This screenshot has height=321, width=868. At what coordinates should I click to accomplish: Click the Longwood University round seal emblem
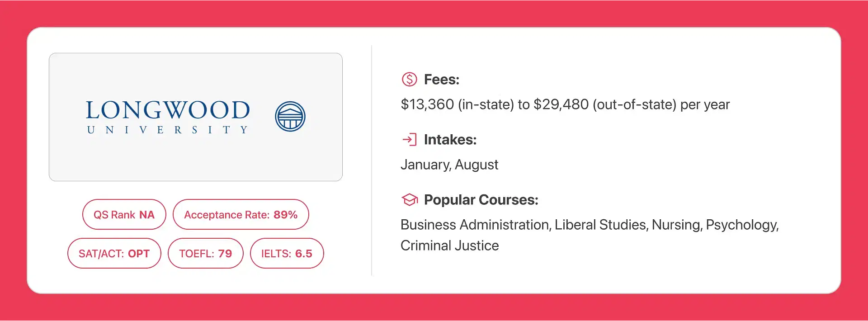290,117
